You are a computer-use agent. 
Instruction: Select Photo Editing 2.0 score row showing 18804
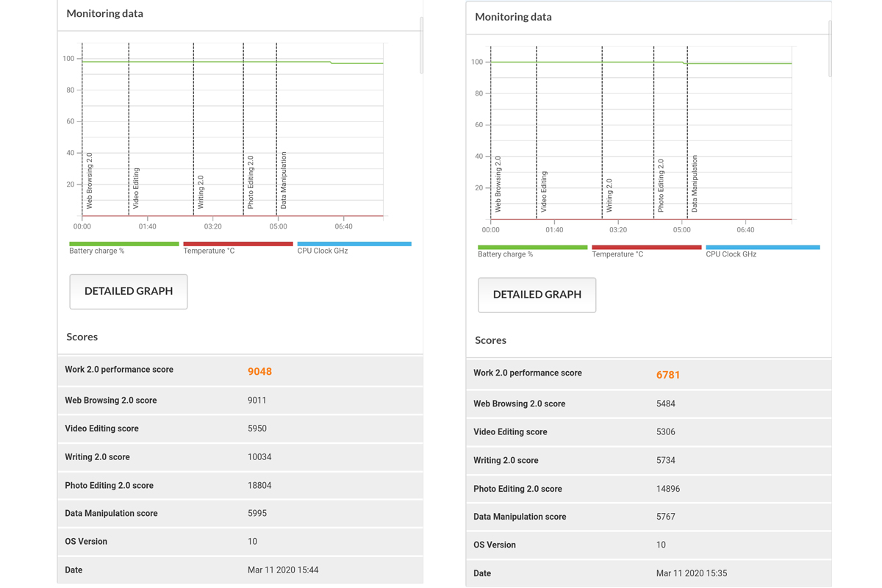(x=240, y=486)
